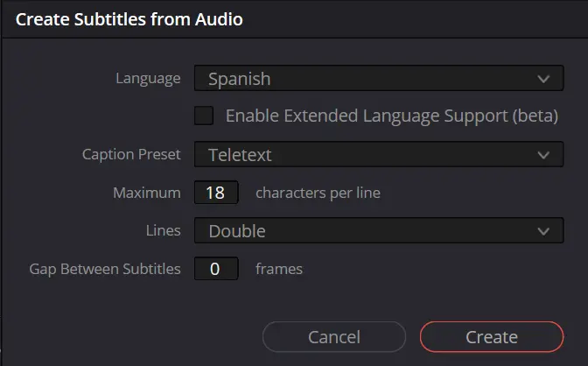Click the chevron arrow beside Teletext
588x366 pixels.
(x=543, y=155)
